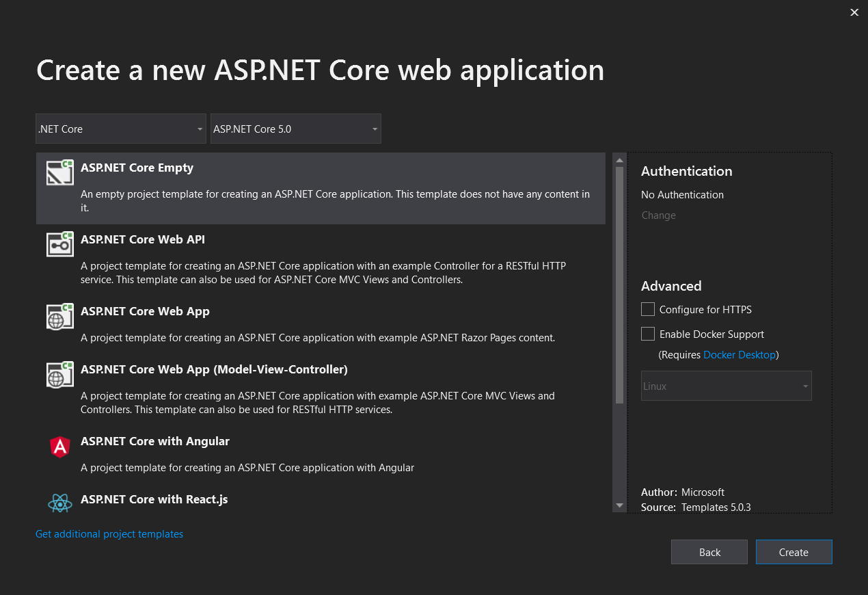Click the Create button
Viewport: 868px width, 595px height.
coord(794,552)
